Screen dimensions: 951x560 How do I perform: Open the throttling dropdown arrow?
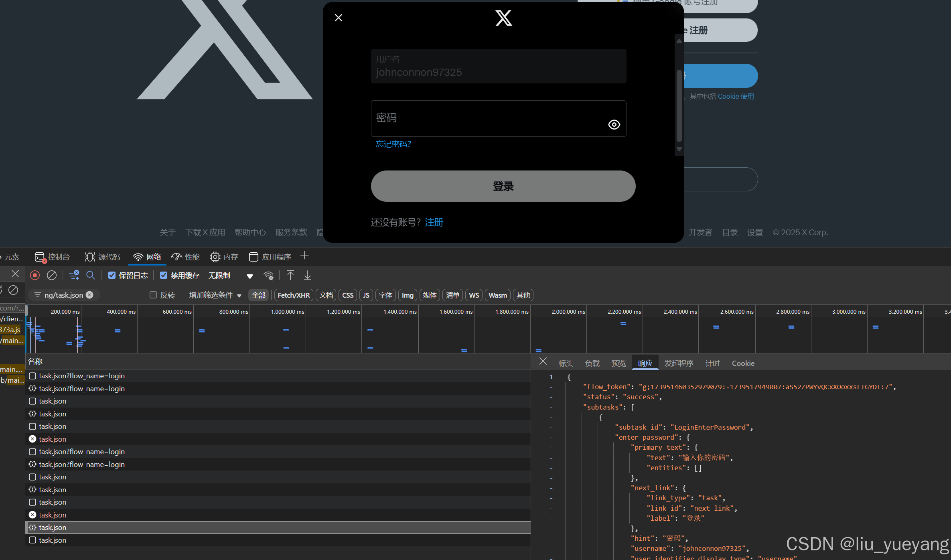coord(249,276)
